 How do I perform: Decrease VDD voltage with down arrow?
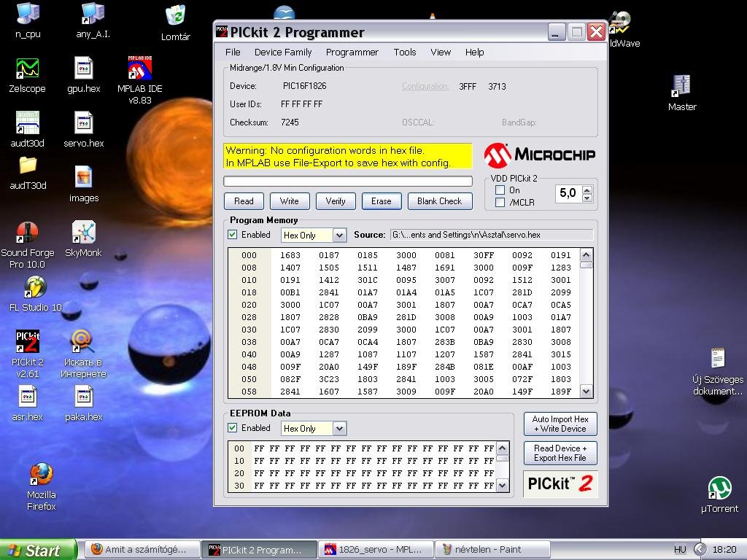(587, 198)
